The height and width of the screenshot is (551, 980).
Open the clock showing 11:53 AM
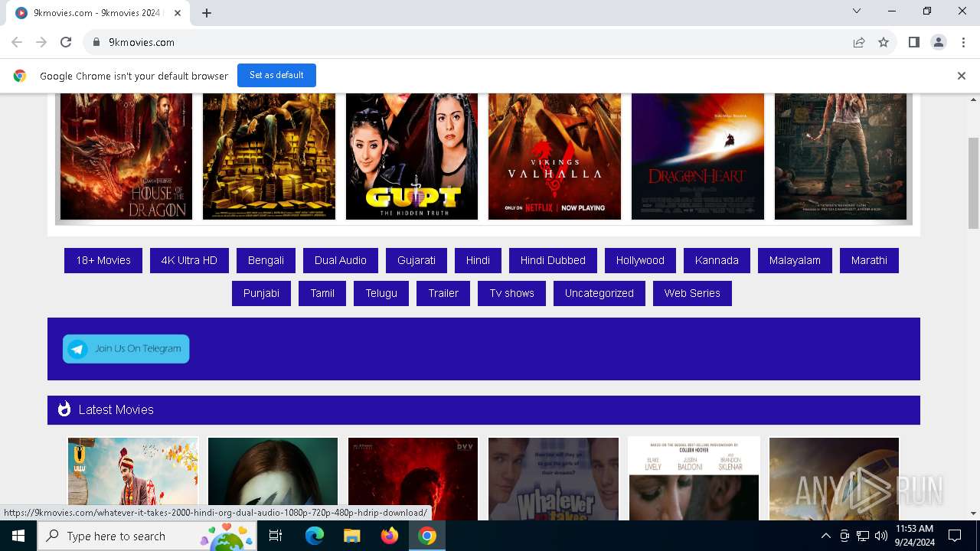tap(914, 536)
